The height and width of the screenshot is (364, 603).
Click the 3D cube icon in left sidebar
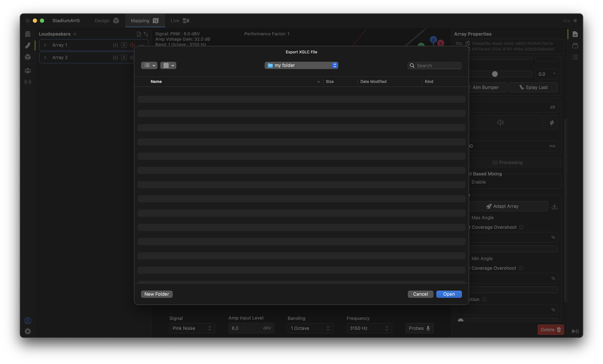(x=28, y=57)
